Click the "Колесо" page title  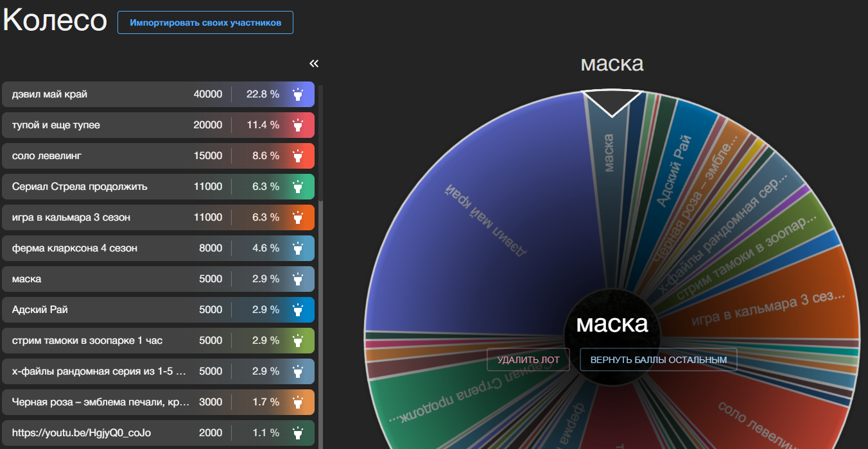(x=55, y=21)
